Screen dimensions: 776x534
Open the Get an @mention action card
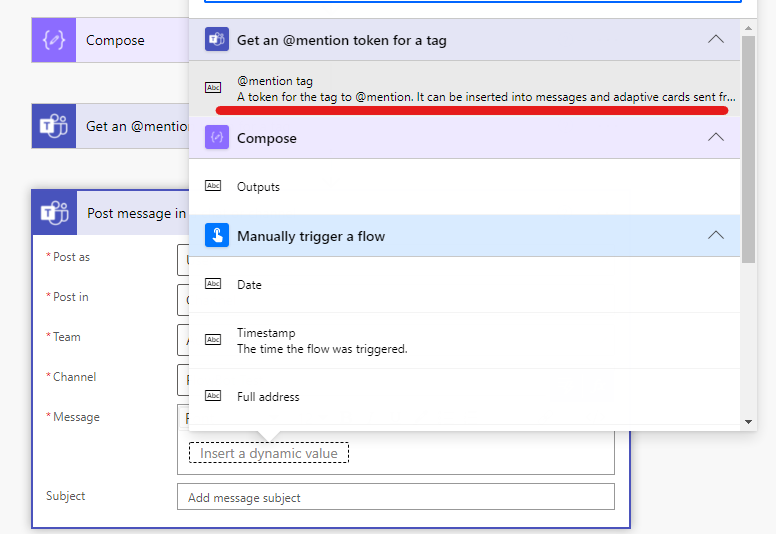[110, 126]
